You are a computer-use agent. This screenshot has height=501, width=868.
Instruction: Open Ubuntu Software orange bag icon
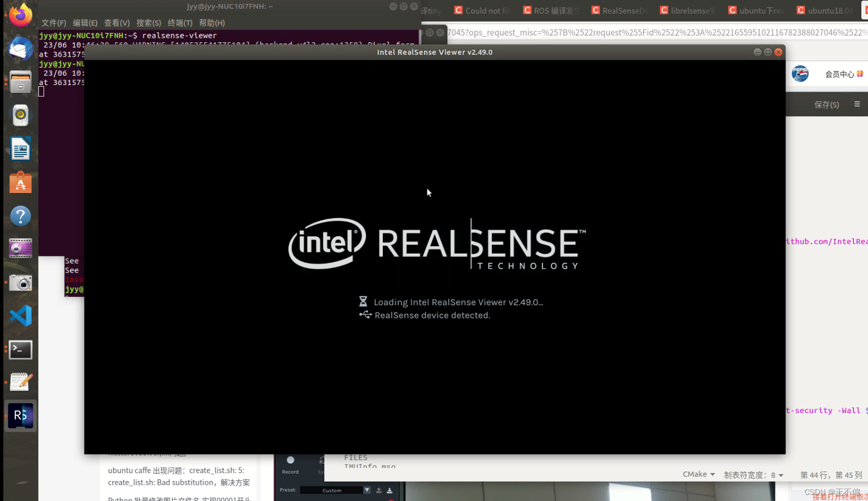pos(21,182)
